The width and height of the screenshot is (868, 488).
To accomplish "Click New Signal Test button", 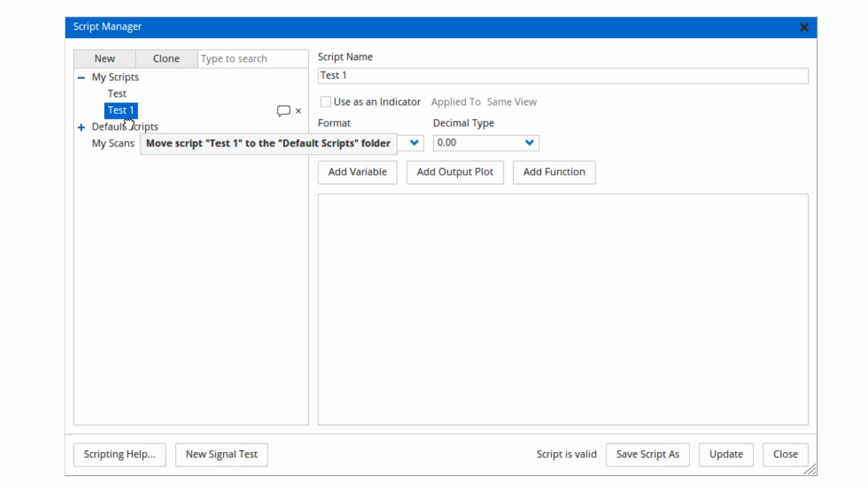I will click(222, 455).
